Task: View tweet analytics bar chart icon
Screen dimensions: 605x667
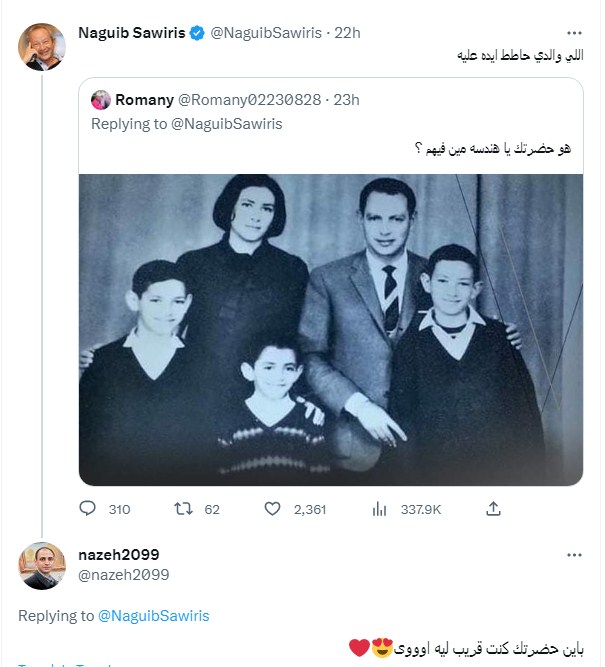Action: [x=379, y=509]
